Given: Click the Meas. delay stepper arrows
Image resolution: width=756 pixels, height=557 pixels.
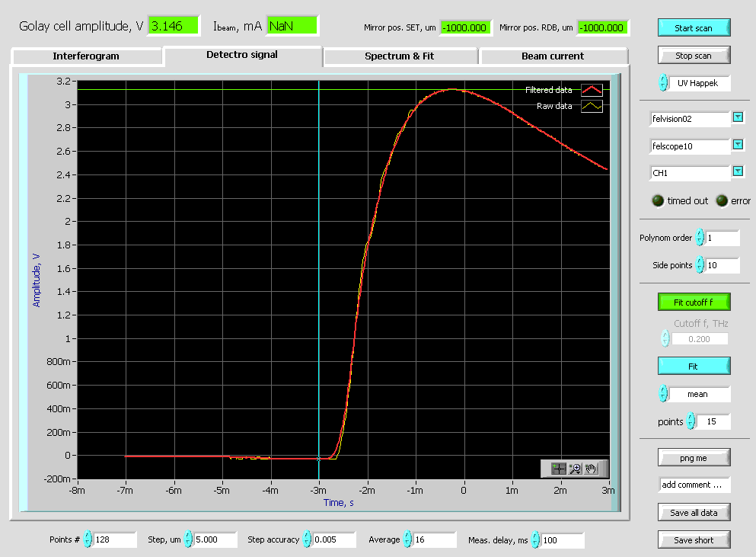Looking at the screenshot, I should tap(536, 539).
